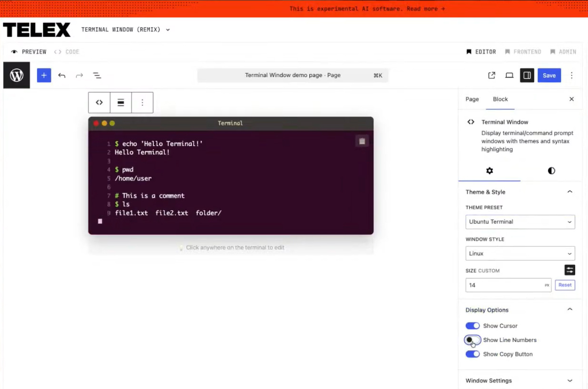The height and width of the screenshot is (389, 588).
Task: Disable the Show Cursor toggle
Action: 472,326
